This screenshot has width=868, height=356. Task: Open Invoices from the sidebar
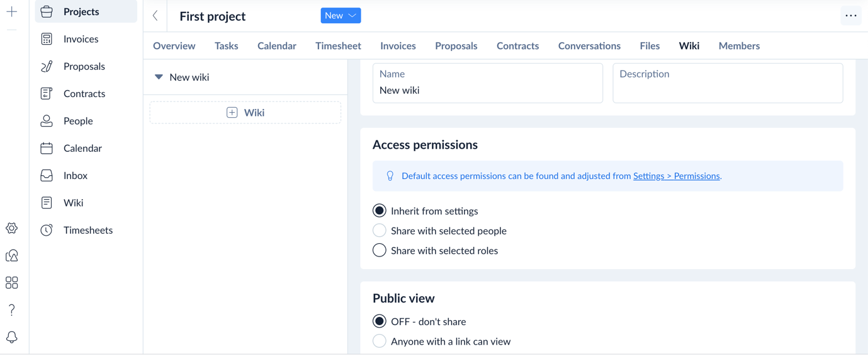tap(81, 39)
